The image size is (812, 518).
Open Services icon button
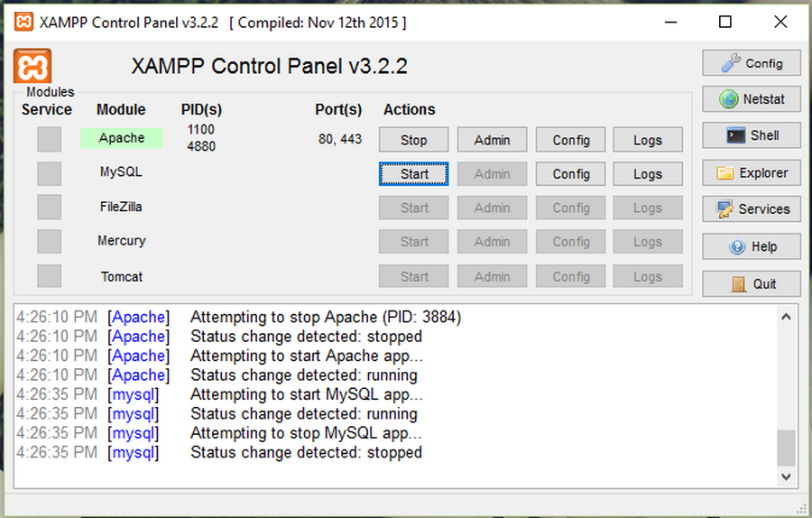pyautogui.click(x=751, y=209)
